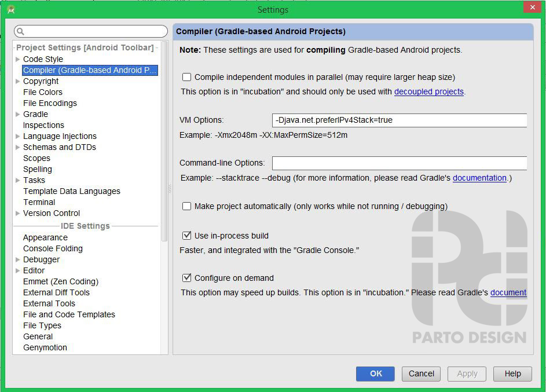
Task: Open Scopes settings page
Action: pyautogui.click(x=36, y=159)
